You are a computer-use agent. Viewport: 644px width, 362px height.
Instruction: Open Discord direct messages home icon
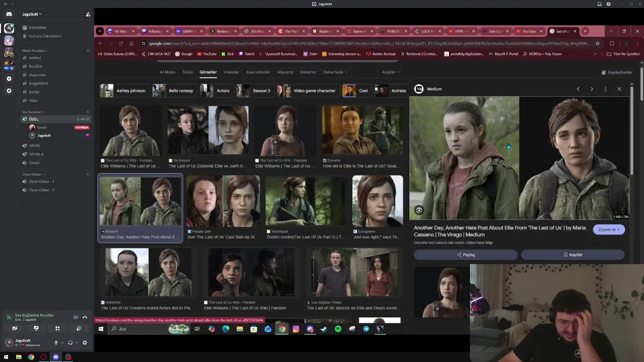(x=9, y=14)
